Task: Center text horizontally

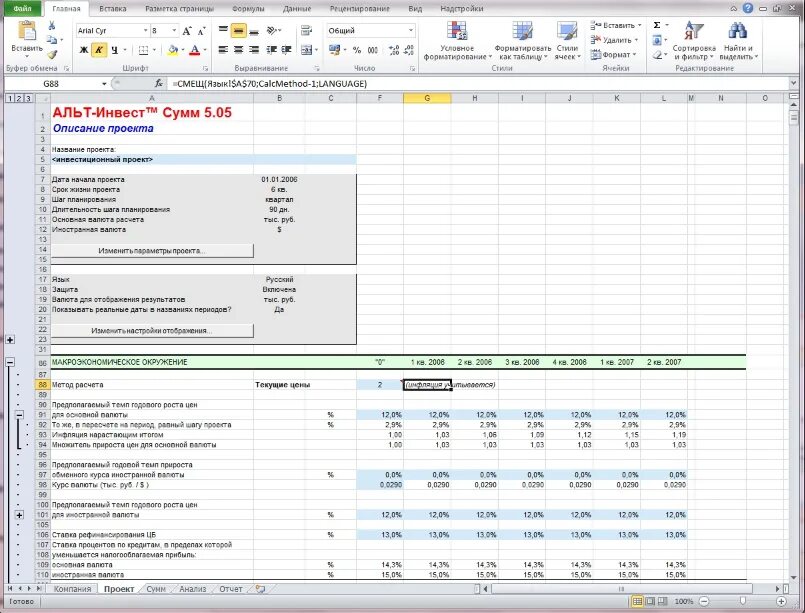Action: [x=238, y=50]
